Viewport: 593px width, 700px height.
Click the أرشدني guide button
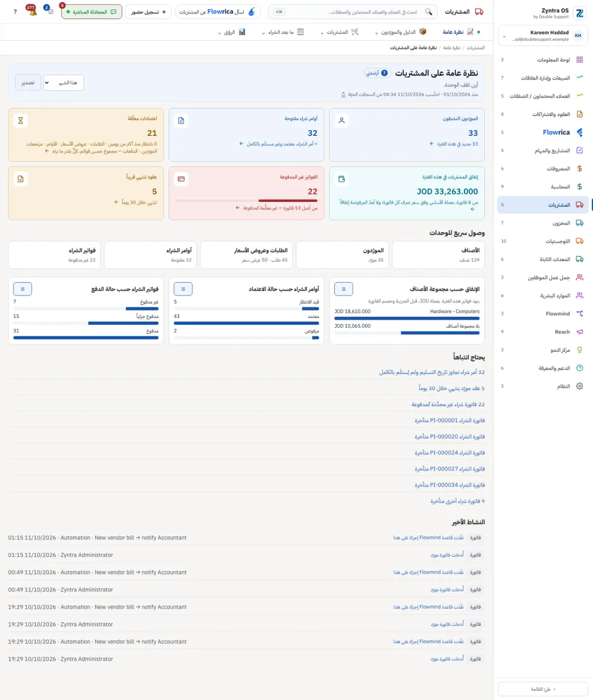pyautogui.click(x=377, y=73)
